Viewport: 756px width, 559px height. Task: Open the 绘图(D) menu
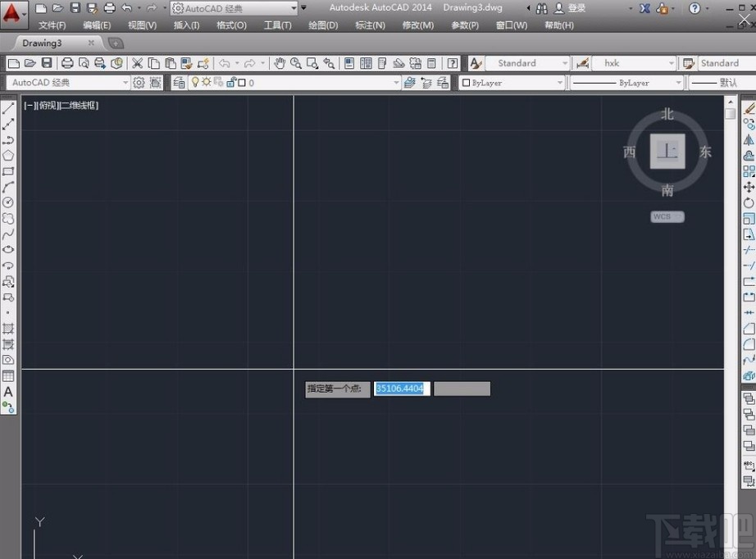[x=323, y=25]
